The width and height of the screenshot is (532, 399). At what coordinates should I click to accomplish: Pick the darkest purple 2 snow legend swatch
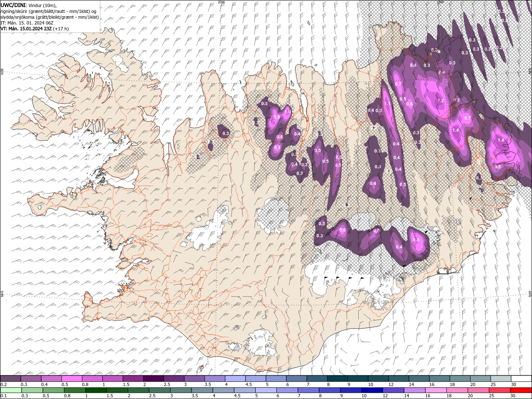click(153, 379)
